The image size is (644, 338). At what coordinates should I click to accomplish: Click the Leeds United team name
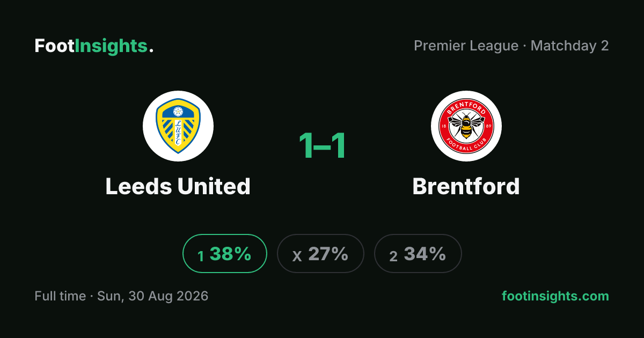click(x=178, y=186)
